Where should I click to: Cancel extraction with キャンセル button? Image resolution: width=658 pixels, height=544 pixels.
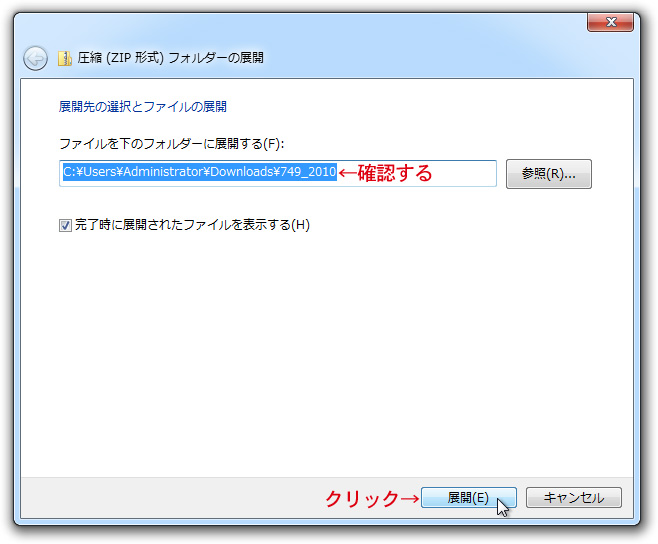pos(574,498)
